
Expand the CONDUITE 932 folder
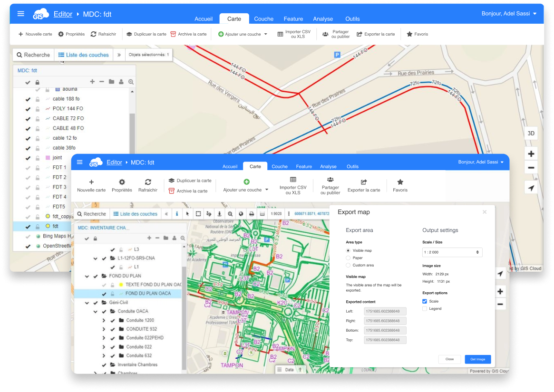(104, 329)
